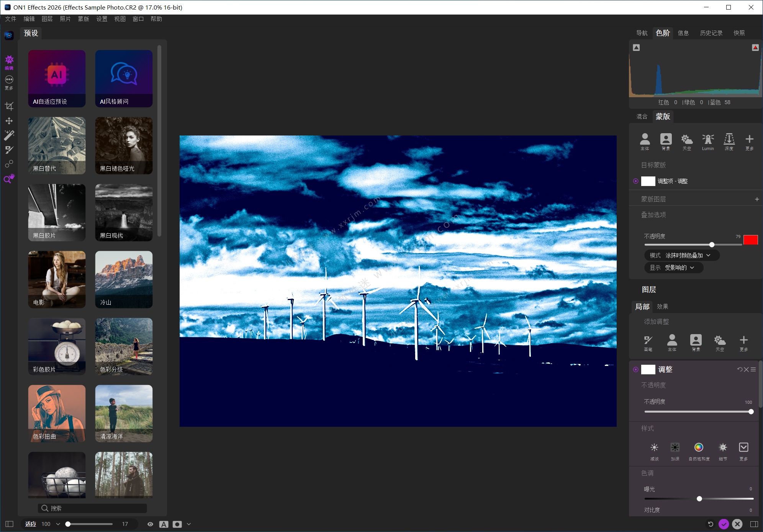Open the 显示 (Show) 受影响的 dropdown
The width and height of the screenshot is (763, 532).
(674, 268)
